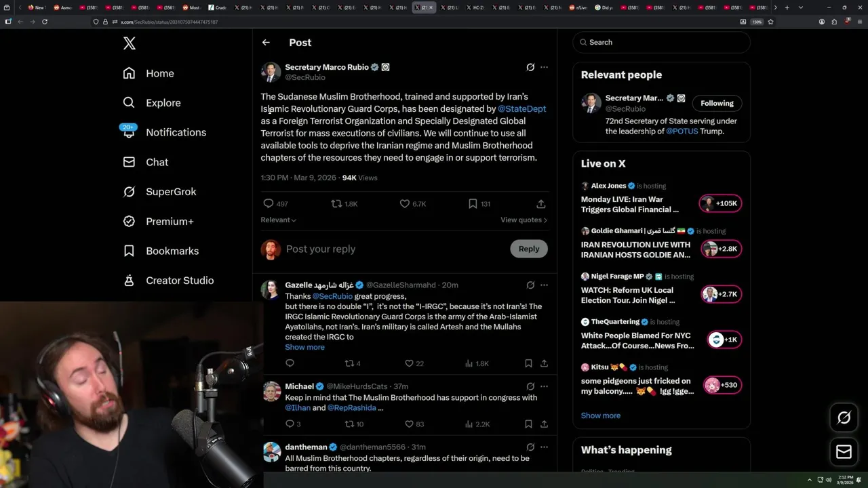Expand Show more on Gazelle's reply

[x=304, y=347]
